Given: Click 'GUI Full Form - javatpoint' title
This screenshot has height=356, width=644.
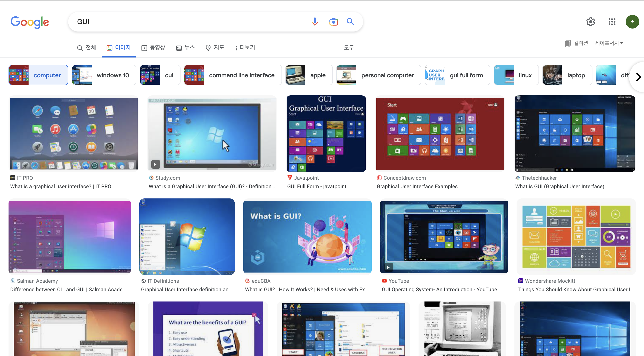Looking at the screenshot, I should click(x=317, y=186).
